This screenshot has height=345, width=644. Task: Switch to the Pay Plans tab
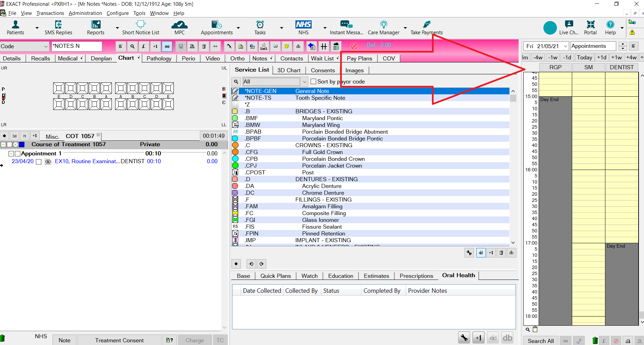(359, 58)
